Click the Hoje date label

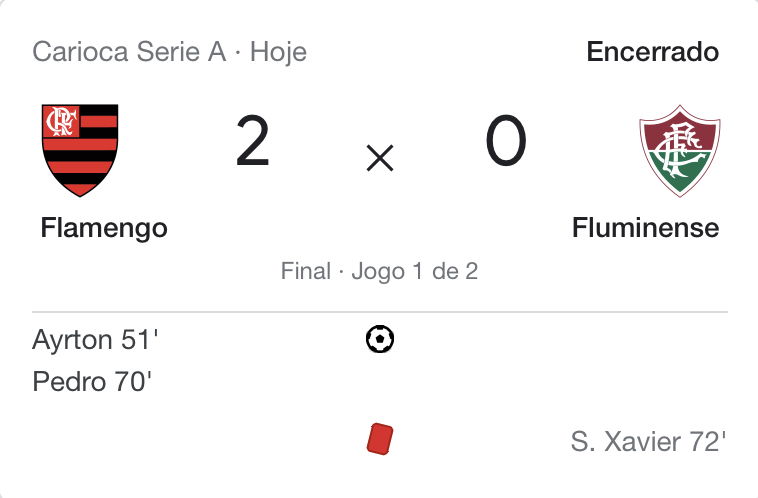tap(278, 52)
